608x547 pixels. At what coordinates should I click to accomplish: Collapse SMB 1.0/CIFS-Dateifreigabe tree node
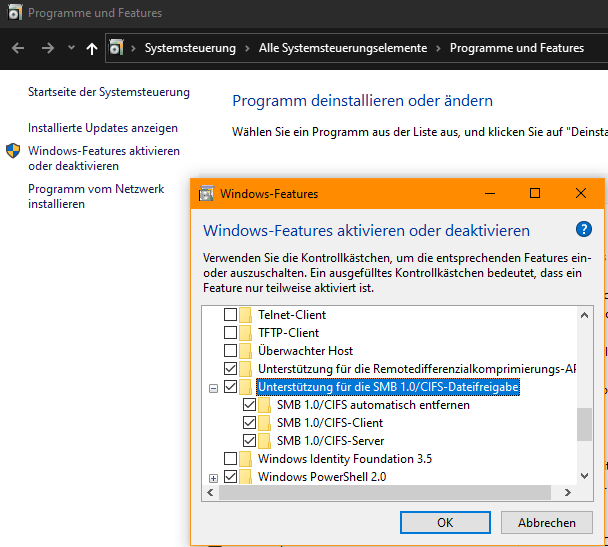pyautogui.click(x=213, y=388)
